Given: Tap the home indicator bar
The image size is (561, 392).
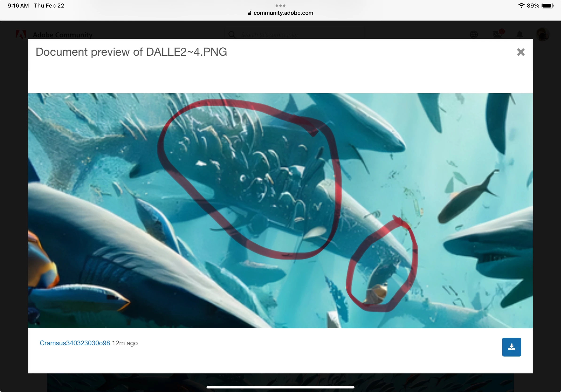Looking at the screenshot, I should [x=280, y=387].
